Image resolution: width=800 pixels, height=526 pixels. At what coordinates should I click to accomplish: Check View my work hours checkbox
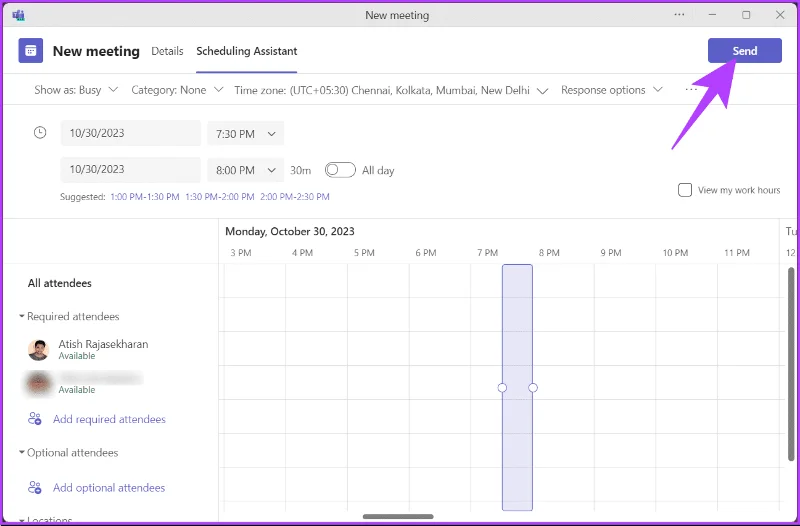point(685,190)
